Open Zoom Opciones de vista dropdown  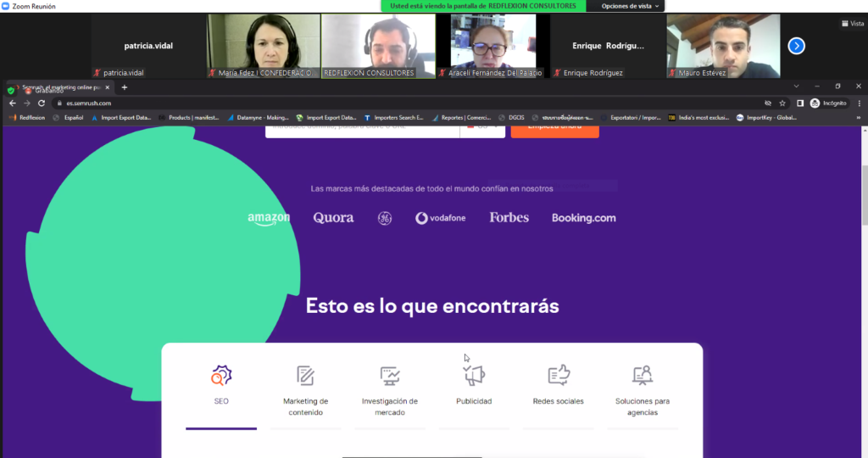(630, 6)
